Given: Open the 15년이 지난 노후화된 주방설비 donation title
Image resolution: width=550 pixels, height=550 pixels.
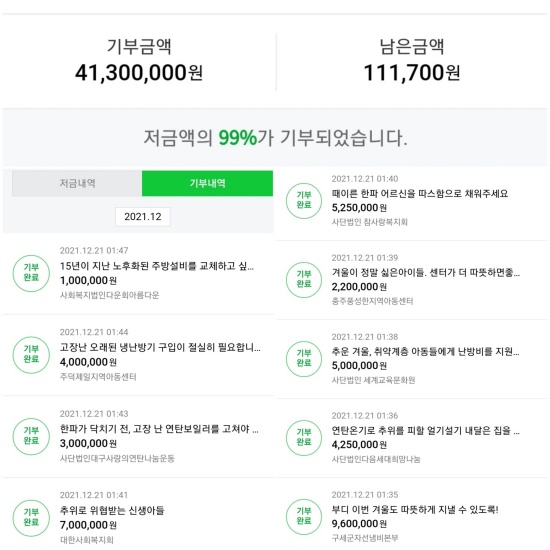Looking at the screenshot, I should pos(157,266).
